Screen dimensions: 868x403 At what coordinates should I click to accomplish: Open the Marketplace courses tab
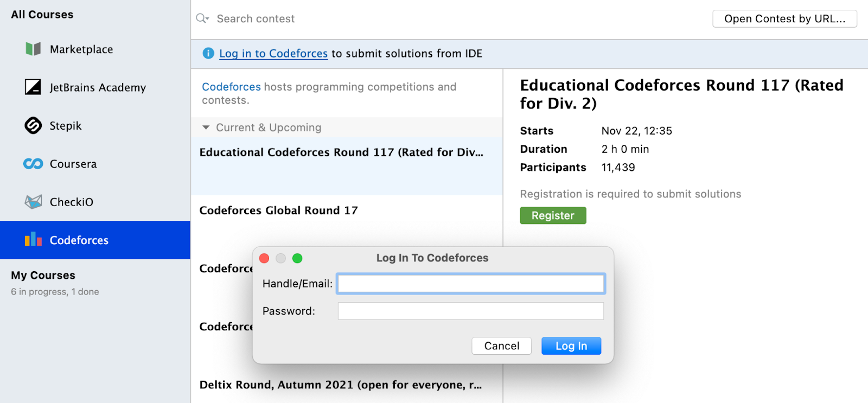[x=81, y=49]
